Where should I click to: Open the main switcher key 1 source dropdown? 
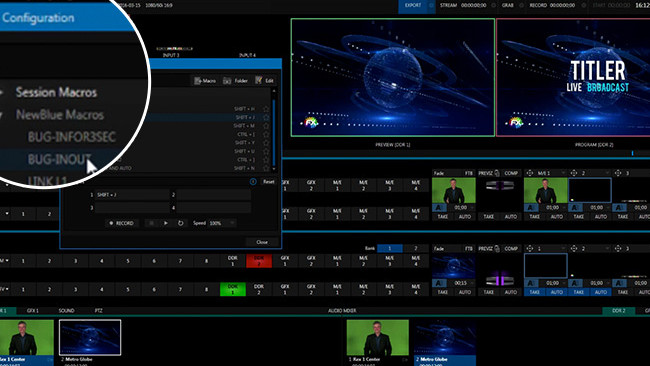(551, 248)
